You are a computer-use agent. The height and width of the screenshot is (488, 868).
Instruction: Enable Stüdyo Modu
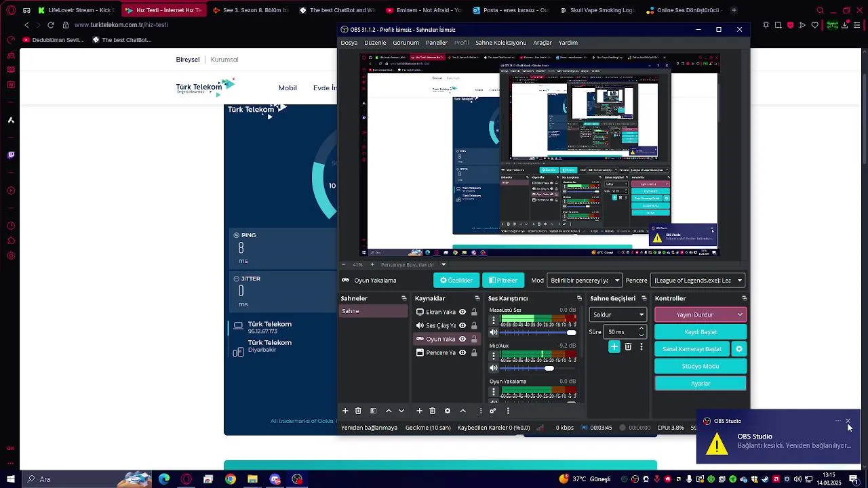click(x=701, y=366)
